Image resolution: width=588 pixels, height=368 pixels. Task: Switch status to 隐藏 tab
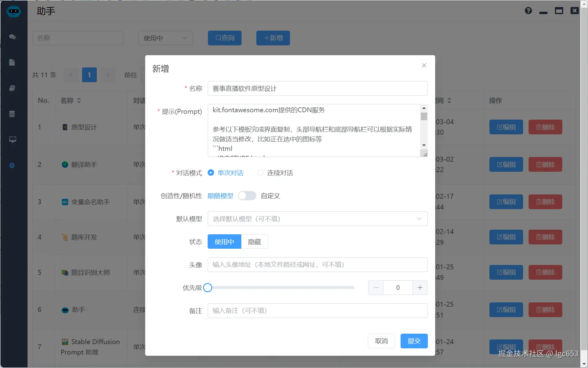click(254, 242)
